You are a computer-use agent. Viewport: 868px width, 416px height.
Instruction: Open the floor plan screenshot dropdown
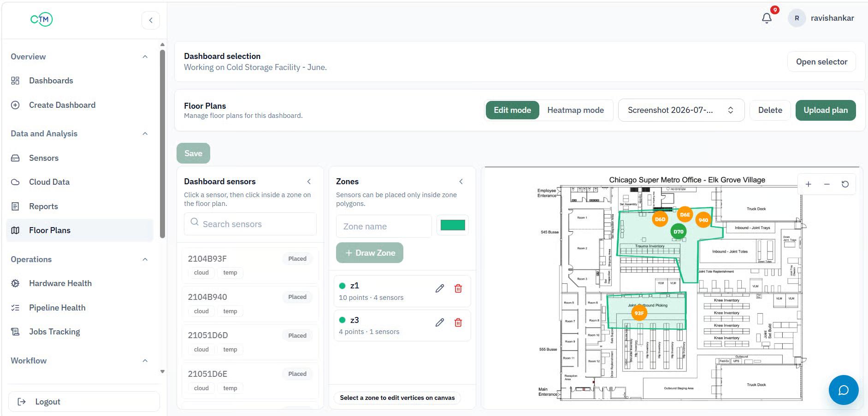(681, 110)
